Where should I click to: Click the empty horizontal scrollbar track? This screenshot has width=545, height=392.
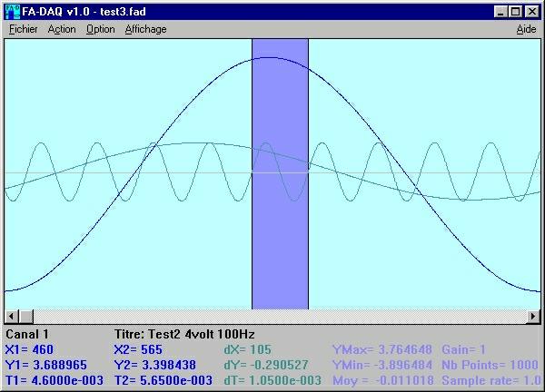pyautogui.click(x=272, y=316)
